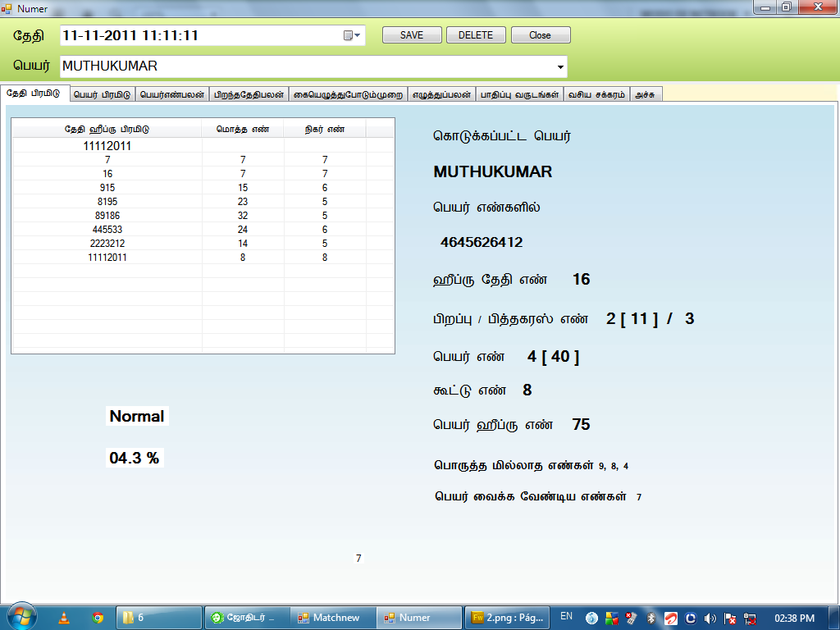The width and height of the screenshot is (840, 630).
Task: Open the பிறந்ததேதிபலன் tab
Action: click(249, 94)
